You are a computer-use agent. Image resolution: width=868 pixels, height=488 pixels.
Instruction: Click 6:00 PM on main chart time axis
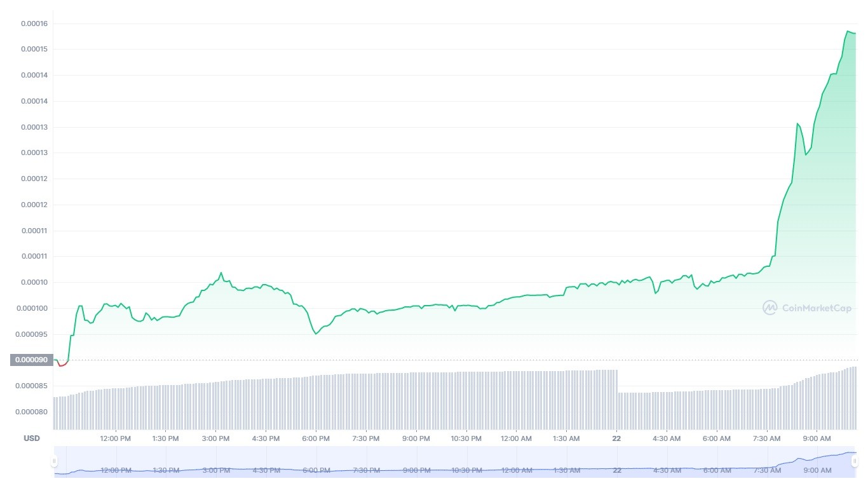click(316, 438)
